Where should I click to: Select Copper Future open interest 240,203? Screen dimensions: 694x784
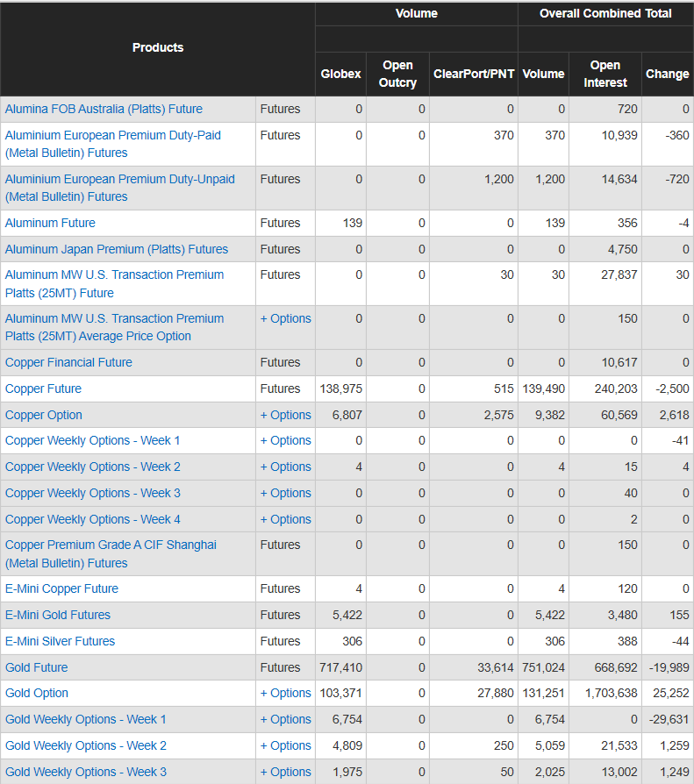click(616, 388)
